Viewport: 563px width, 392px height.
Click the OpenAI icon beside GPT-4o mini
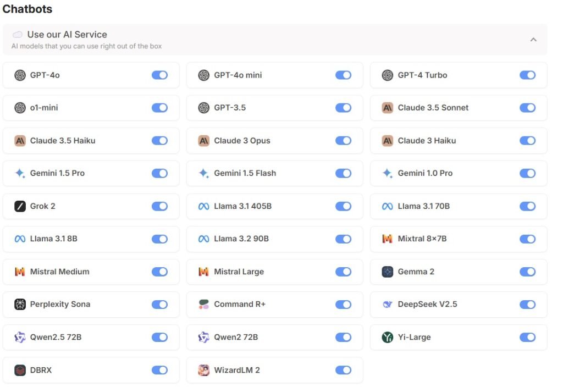203,75
